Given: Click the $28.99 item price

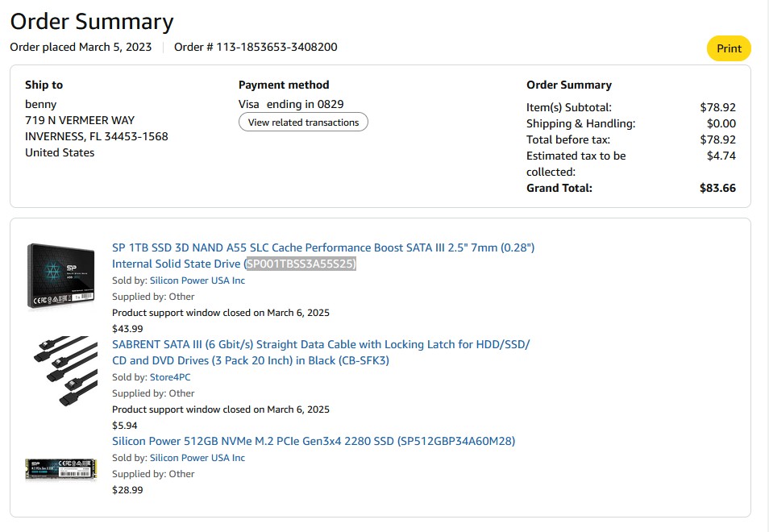Looking at the screenshot, I should pos(127,490).
